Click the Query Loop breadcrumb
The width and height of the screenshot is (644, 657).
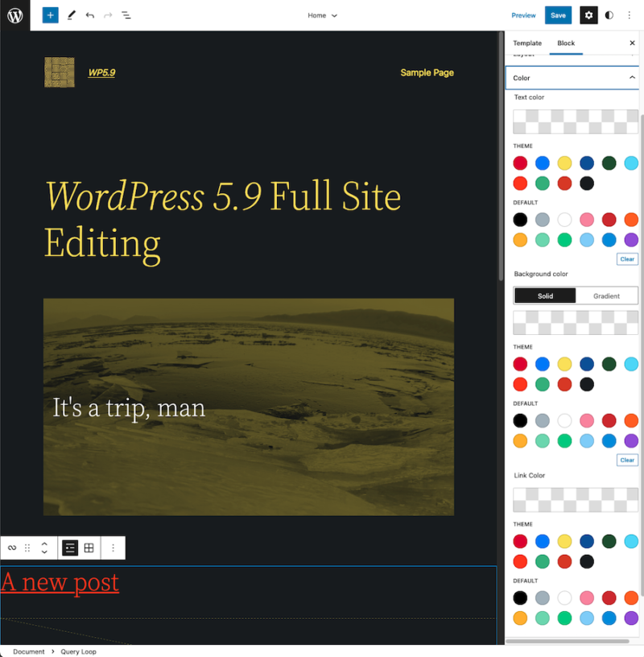(x=78, y=651)
